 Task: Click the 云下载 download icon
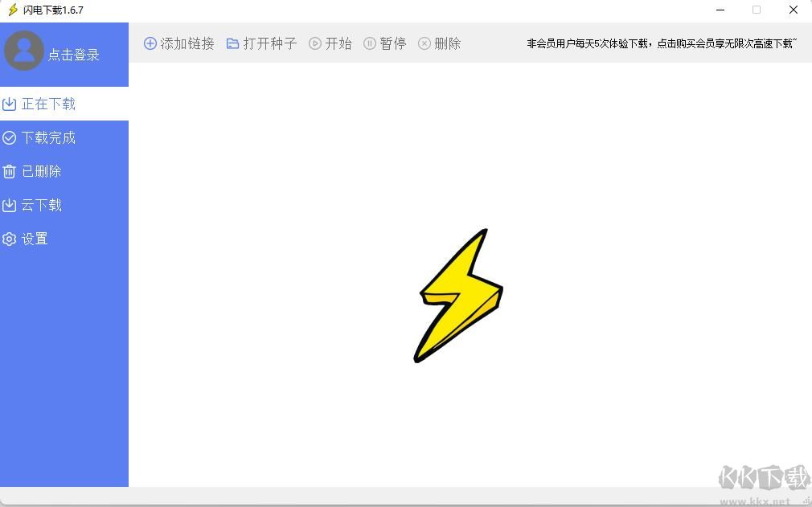[x=10, y=206]
